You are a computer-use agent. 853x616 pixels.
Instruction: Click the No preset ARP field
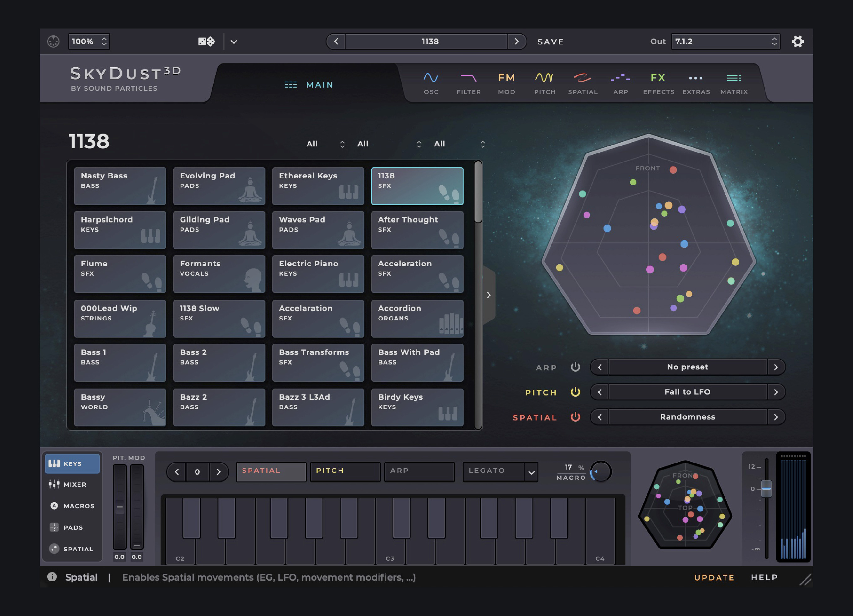[x=687, y=367]
